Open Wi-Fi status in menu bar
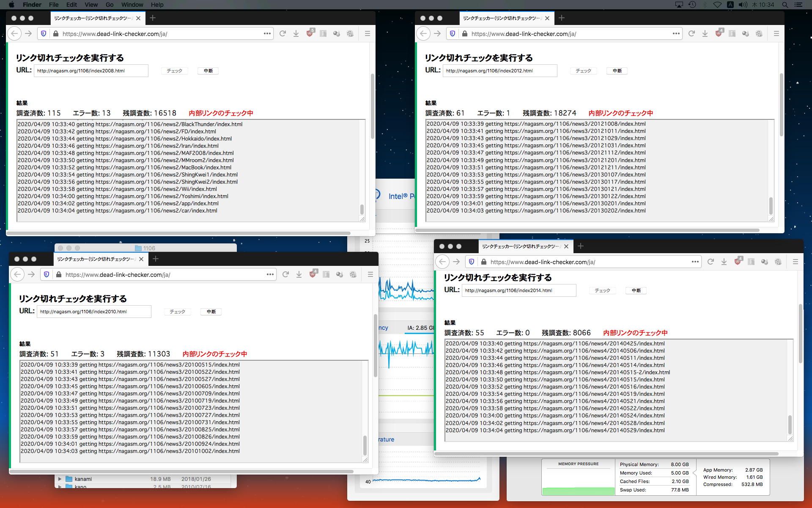Image resolution: width=812 pixels, height=508 pixels. pyautogui.click(x=717, y=5)
